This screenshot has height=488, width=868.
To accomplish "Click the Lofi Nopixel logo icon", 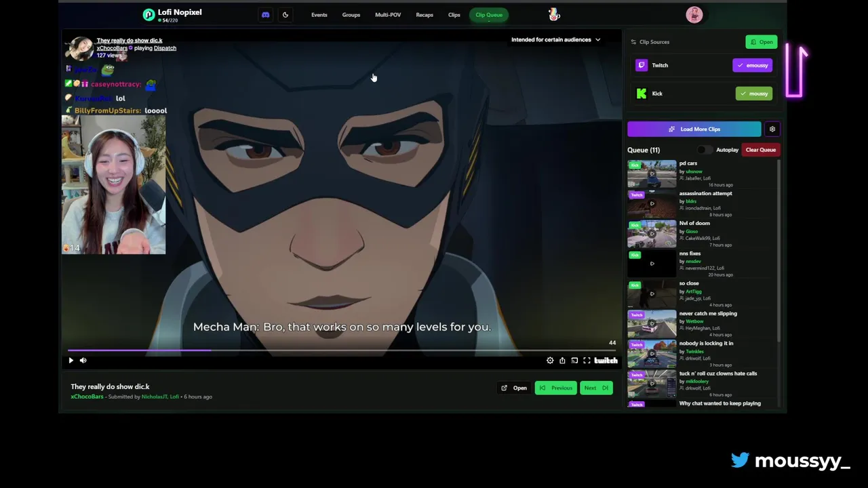I will point(149,15).
